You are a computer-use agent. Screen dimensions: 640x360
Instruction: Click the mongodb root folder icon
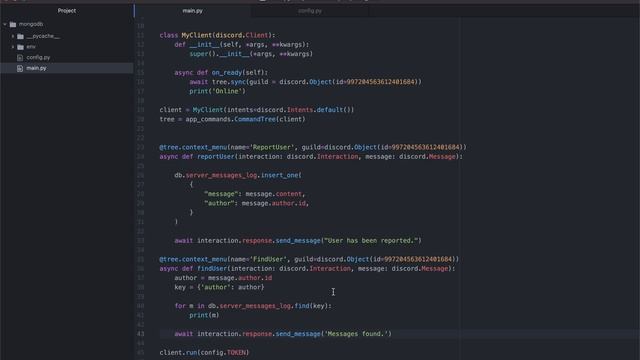click(x=13, y=24)
